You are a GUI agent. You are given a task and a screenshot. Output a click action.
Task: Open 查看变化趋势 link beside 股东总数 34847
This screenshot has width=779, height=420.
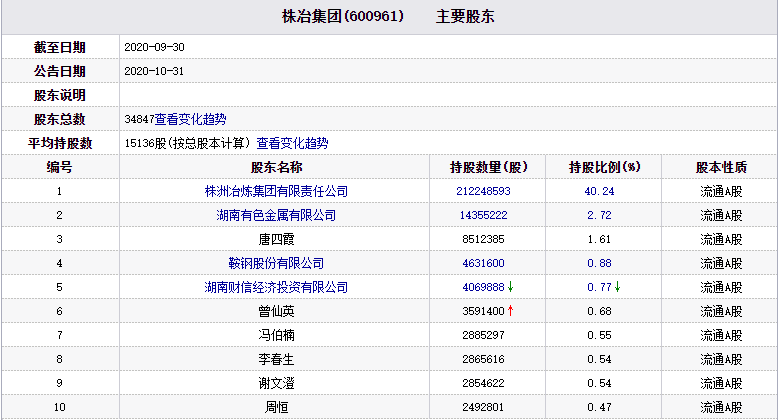190,119
